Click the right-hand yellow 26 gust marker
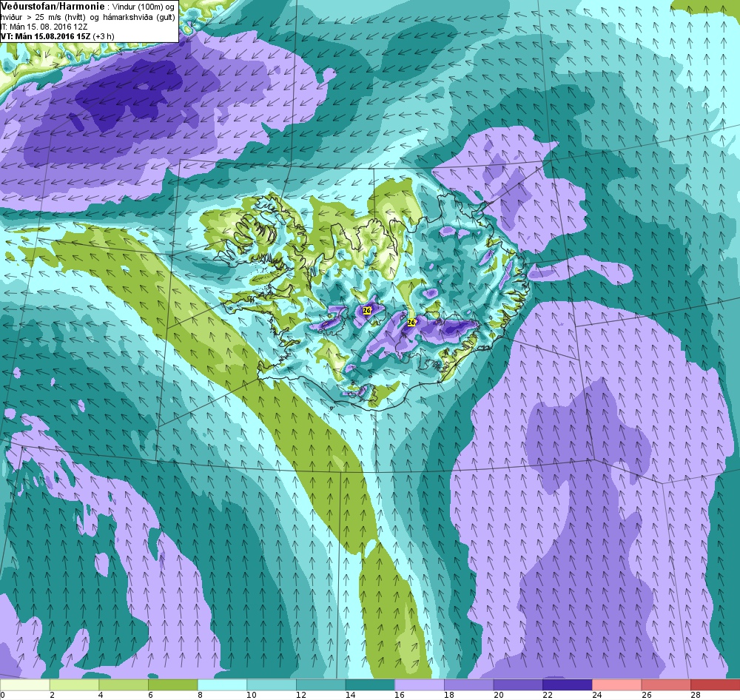740x700 pixels. pos(411,323)
